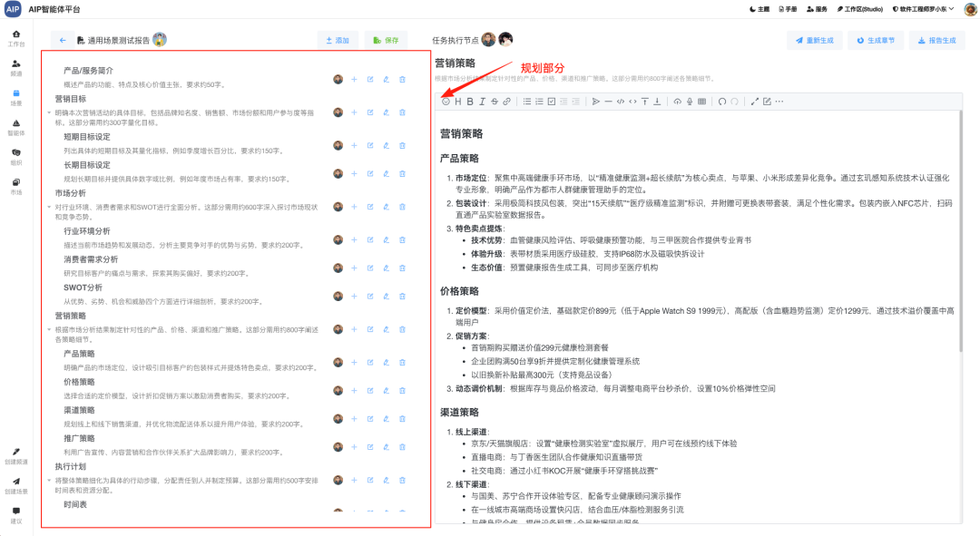Insert inline code with the angle brackets icon
This screenshot has width=980, height=536.
[632, 102]
